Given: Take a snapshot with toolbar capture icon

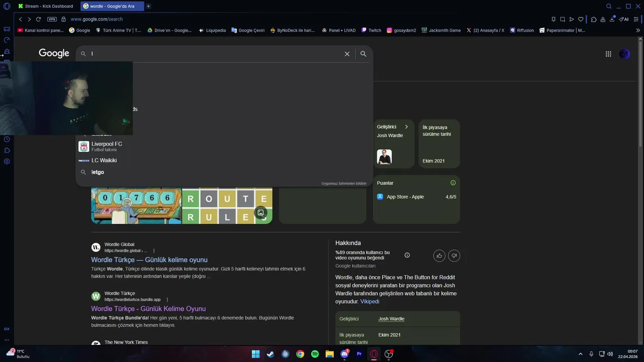Looking at the screenshot, I should tap(562, 19).
